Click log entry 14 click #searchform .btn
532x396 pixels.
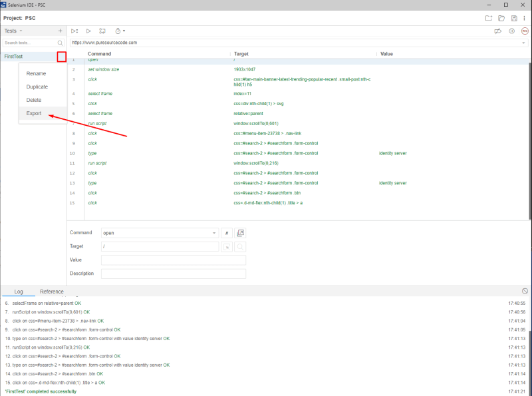(x=54, y=374)
